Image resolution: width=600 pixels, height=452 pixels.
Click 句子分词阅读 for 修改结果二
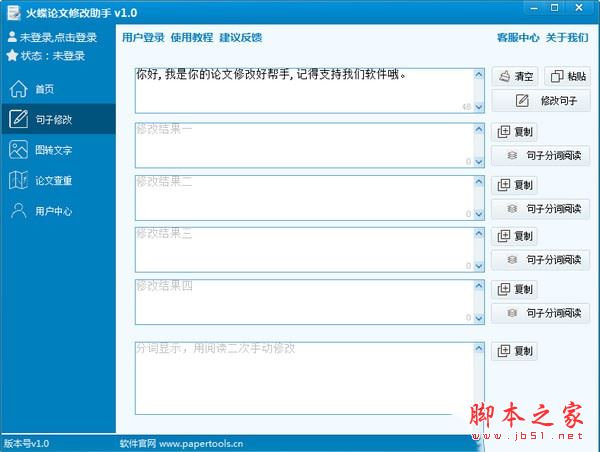pos(541,209)
